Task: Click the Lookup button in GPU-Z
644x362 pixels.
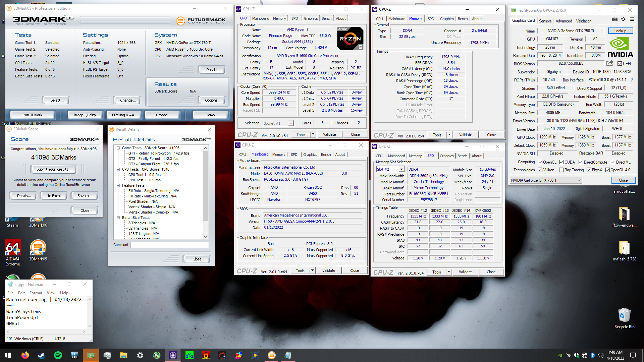Action: click(620, 31)
